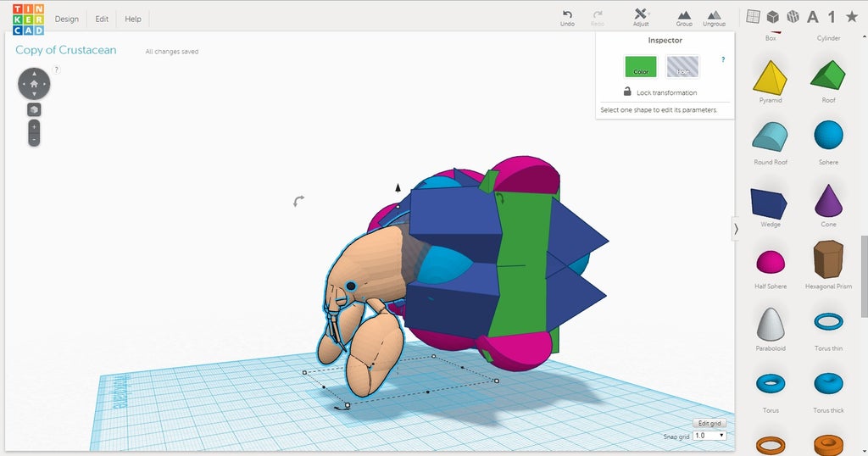The image size is (868, 456).
Task: Click fit view to selection cube button
Action: click(34, 109)
